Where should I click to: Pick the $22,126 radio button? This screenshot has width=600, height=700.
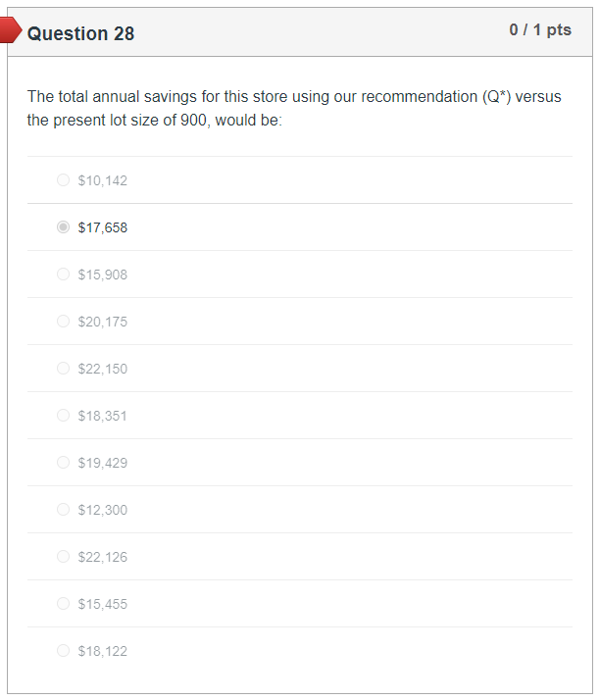64,557
